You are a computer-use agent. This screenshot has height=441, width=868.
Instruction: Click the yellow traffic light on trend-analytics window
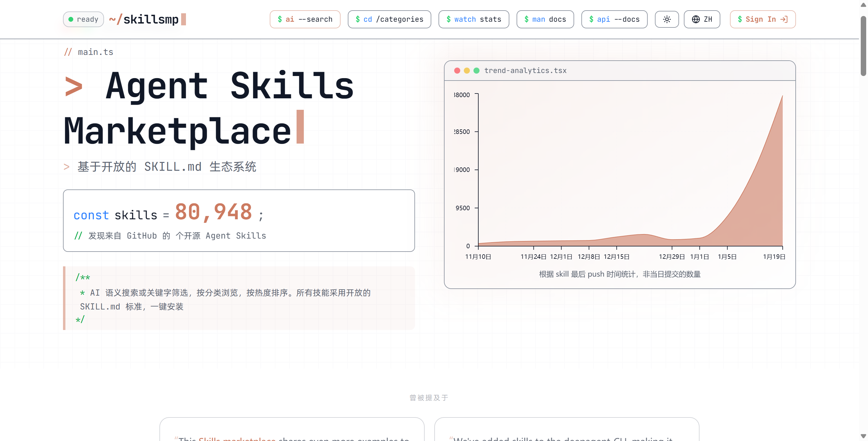point(467,71)
